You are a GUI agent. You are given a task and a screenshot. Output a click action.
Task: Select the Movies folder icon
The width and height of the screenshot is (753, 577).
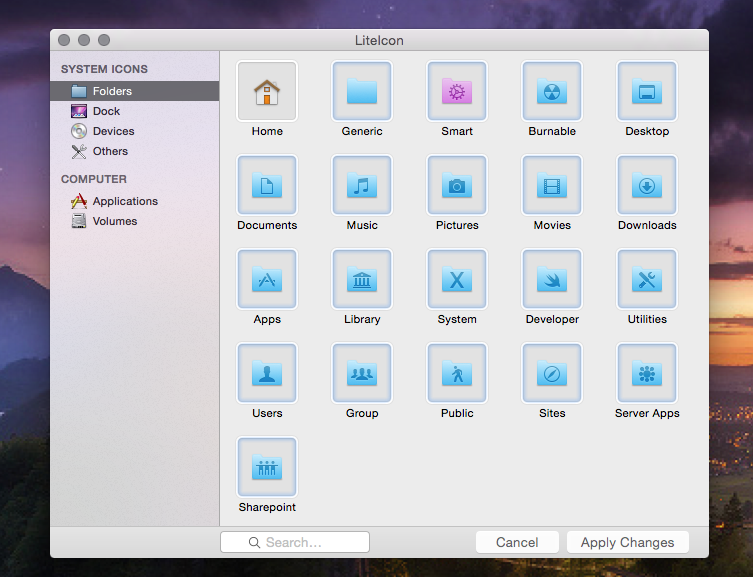point(552,185)
